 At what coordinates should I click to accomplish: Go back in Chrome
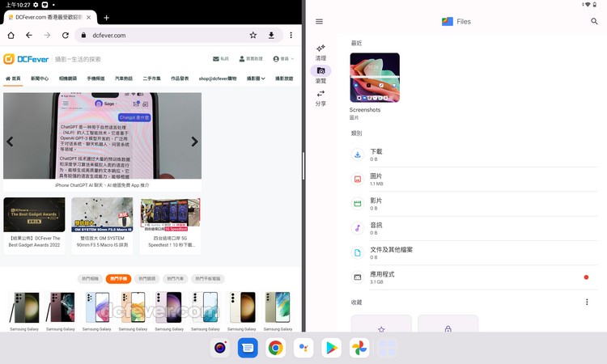tap(29, 36)
